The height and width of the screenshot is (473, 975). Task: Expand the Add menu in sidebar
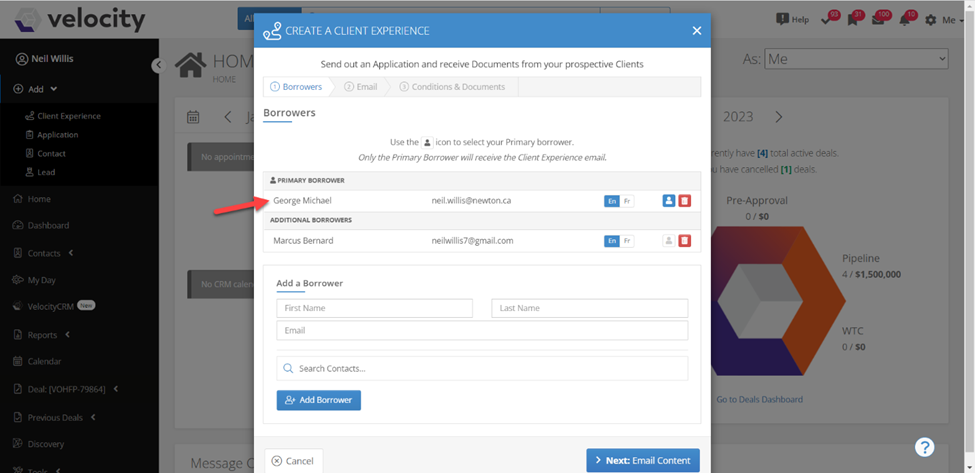[x=35, y=89]
